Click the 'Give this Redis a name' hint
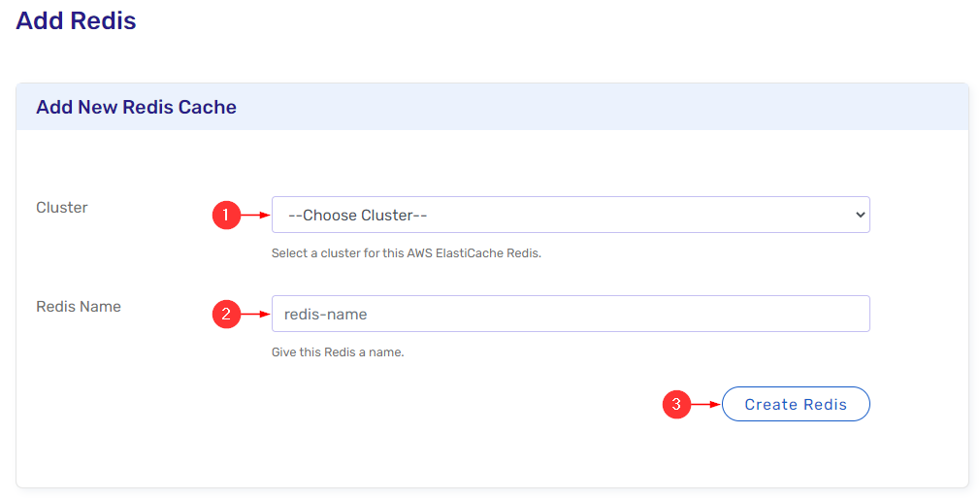Image resolution: width=980 pixels, height=501 pixels. click(x=338, y=352)
